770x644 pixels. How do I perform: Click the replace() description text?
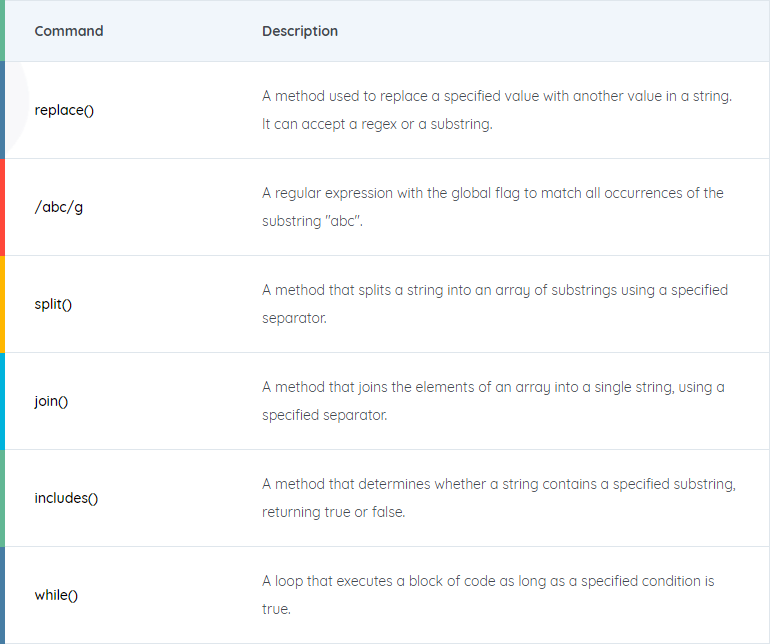496,110
